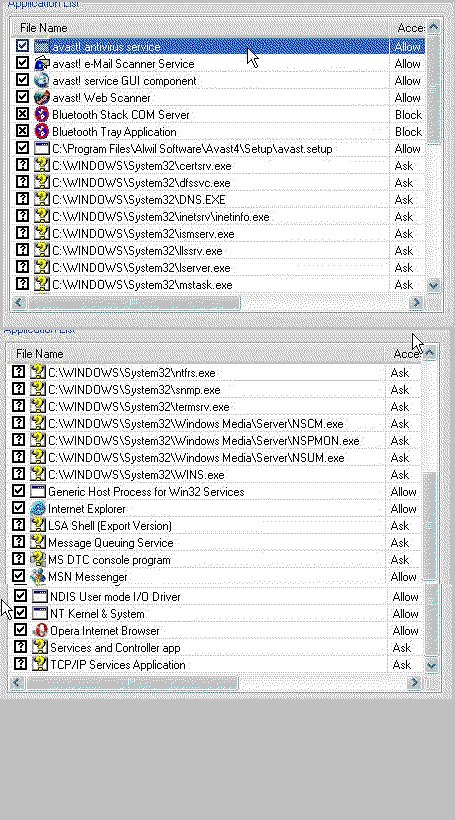Select the llssrv.exe row

pos(218,250)
